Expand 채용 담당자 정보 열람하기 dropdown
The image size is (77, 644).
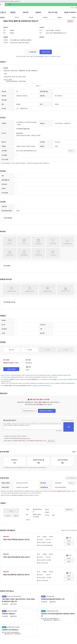[x=47, y=411]
